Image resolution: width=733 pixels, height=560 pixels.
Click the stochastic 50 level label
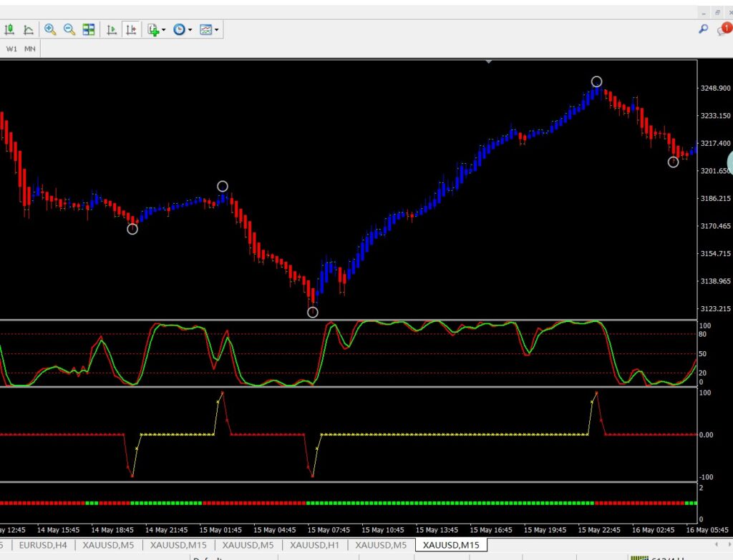click(x=703, y=354)
